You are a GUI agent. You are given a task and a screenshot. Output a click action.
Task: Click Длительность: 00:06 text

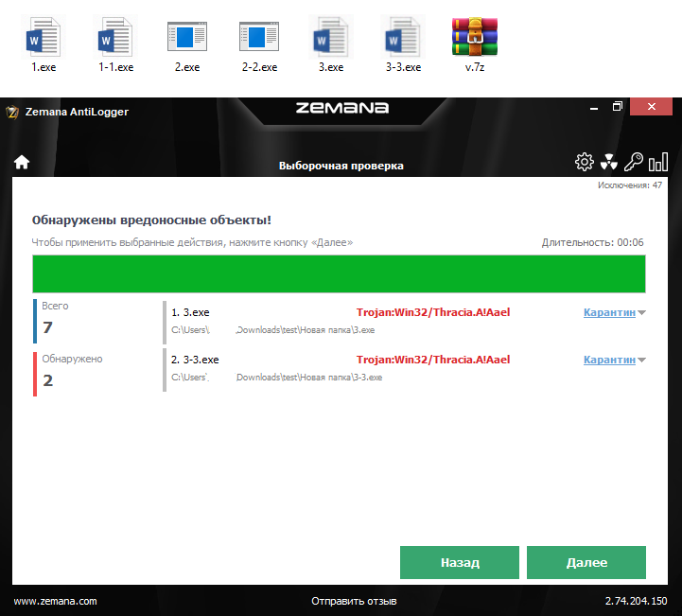coord(592,242)
